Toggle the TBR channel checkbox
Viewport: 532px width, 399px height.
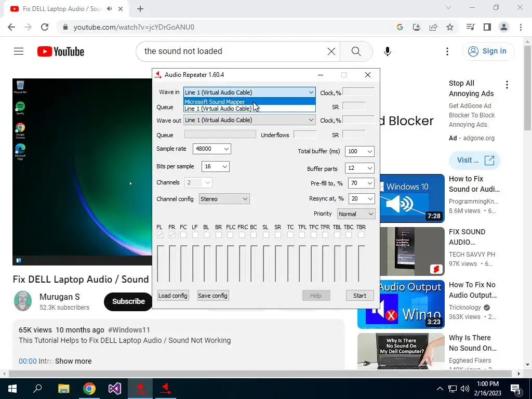(x=361, y=235)
